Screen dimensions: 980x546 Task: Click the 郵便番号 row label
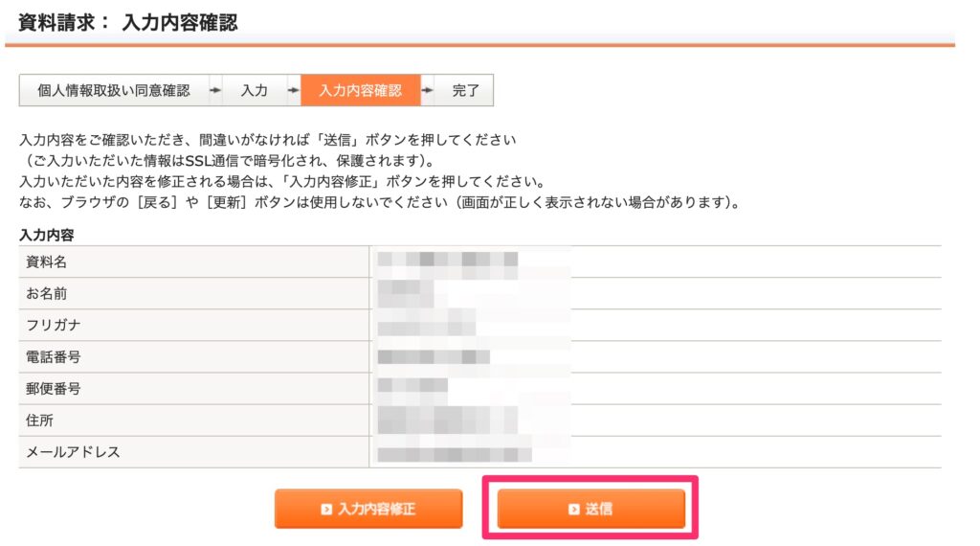coord(54,388)
